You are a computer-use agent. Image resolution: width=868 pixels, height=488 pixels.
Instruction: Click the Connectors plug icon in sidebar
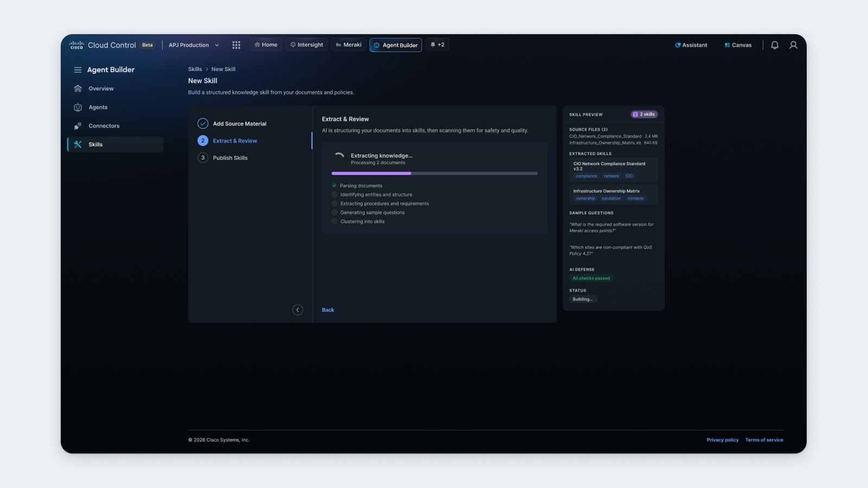tap(78, 126)
